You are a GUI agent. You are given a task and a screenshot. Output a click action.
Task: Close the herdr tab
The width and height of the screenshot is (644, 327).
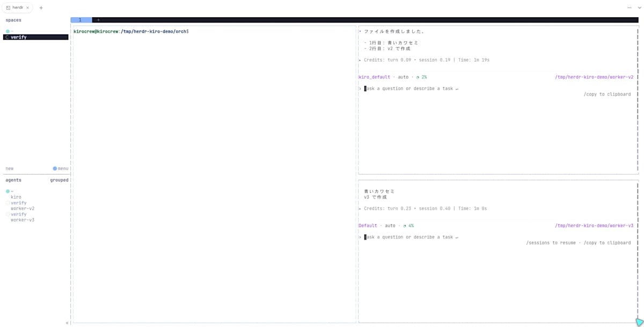(x=27, y=8)
